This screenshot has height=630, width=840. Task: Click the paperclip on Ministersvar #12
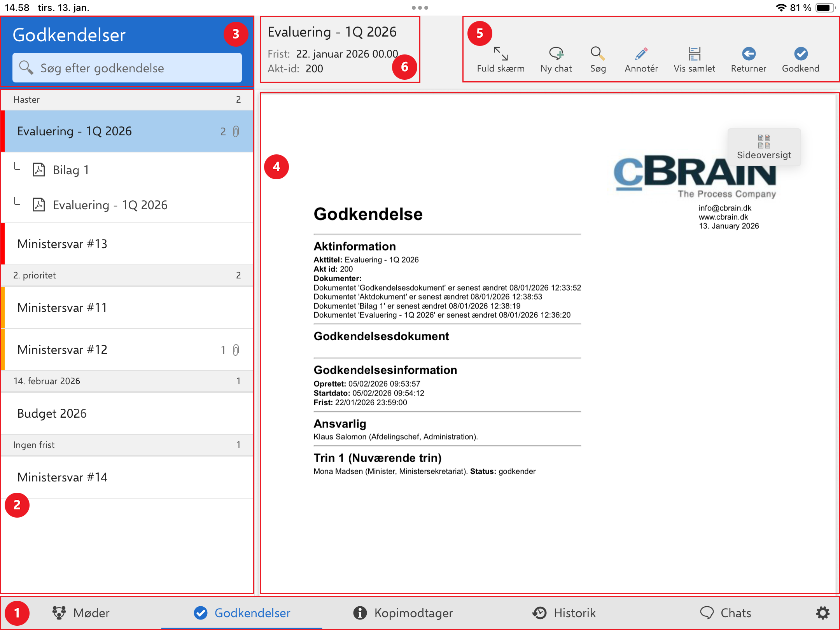236,350
